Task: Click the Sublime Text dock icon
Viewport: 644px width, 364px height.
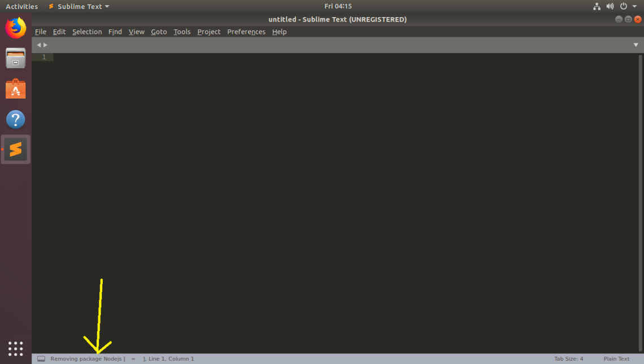Action: pos(16,149)
